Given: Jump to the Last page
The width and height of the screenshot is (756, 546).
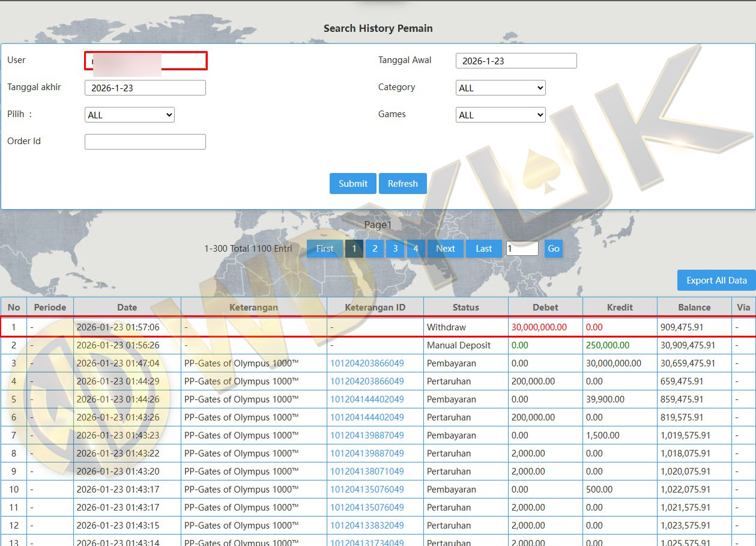Looking at the screenshot, I should 484,249.
